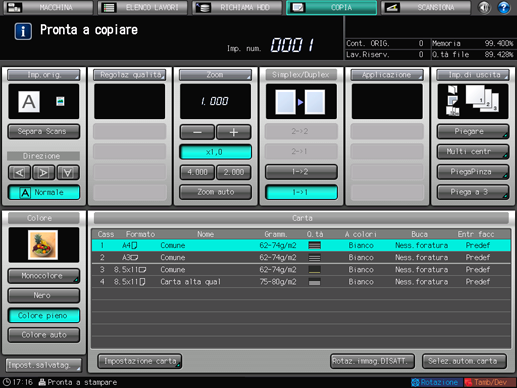This screenshot has height=388, width=517.
Task: Select tray 4 Carta alta qual row
Action: tap(301, 282)
